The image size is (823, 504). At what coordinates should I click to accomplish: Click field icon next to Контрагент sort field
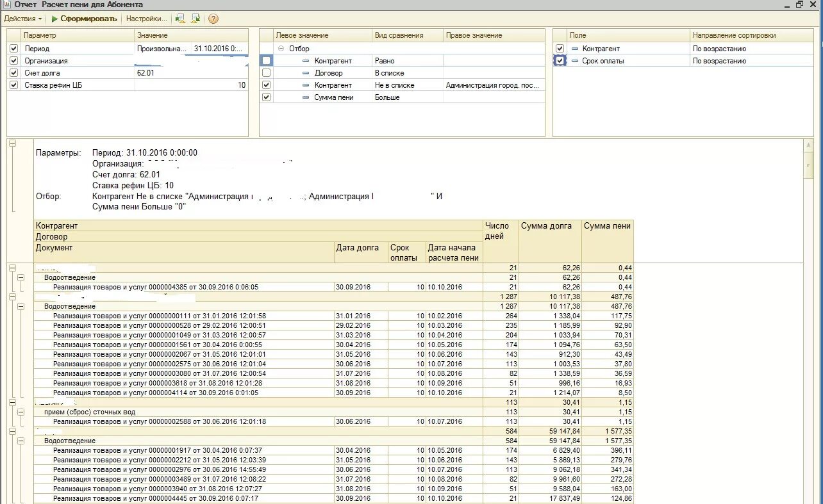575,49
